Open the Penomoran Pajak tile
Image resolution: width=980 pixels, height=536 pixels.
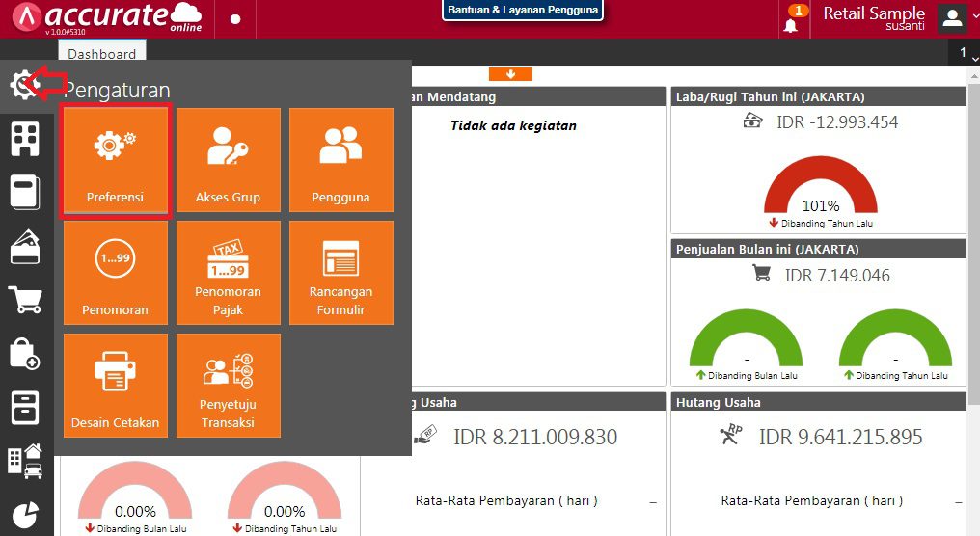(x=229, y=273)
